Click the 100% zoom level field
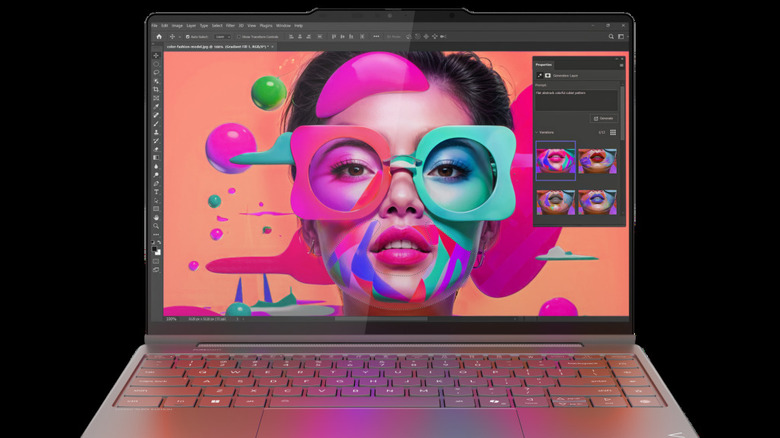This screenshot has height=438, width=780. (171, 319)
